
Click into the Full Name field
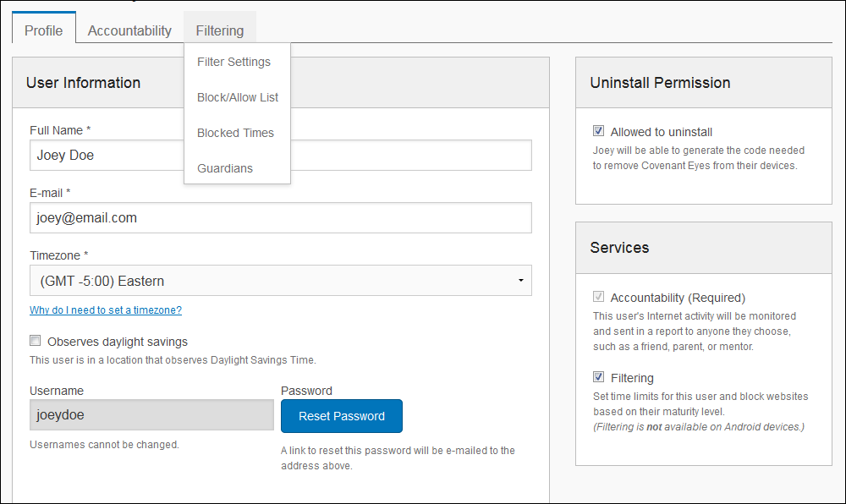click(x=281, y=156)
